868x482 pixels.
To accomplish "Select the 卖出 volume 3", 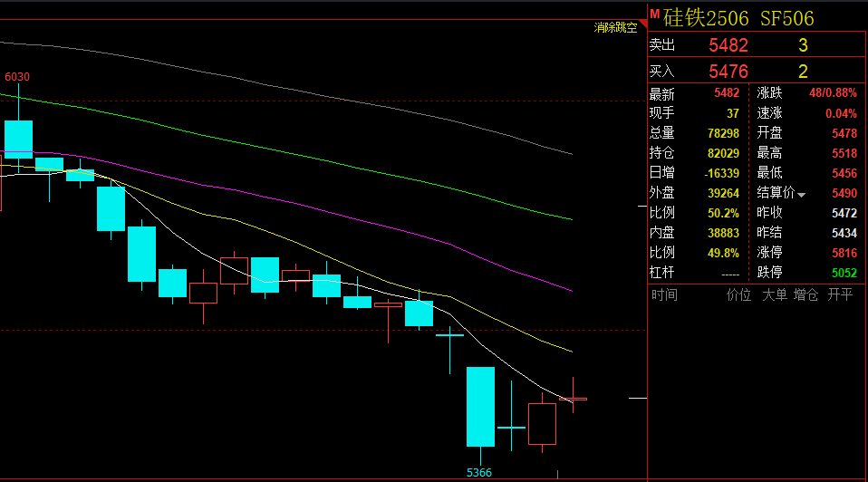I will 803,44.
